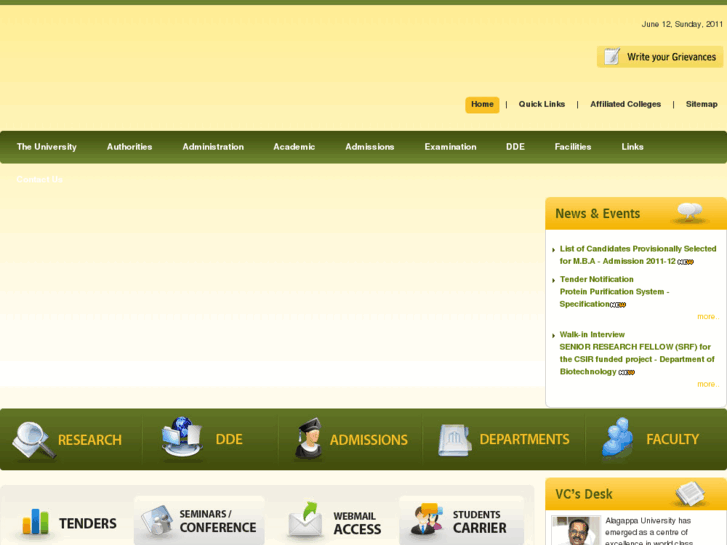This screenshot has width=727, height=545.
Task: Open Walk-in Interview Senior Research Fellow link
Action: [x=637, y=353]
